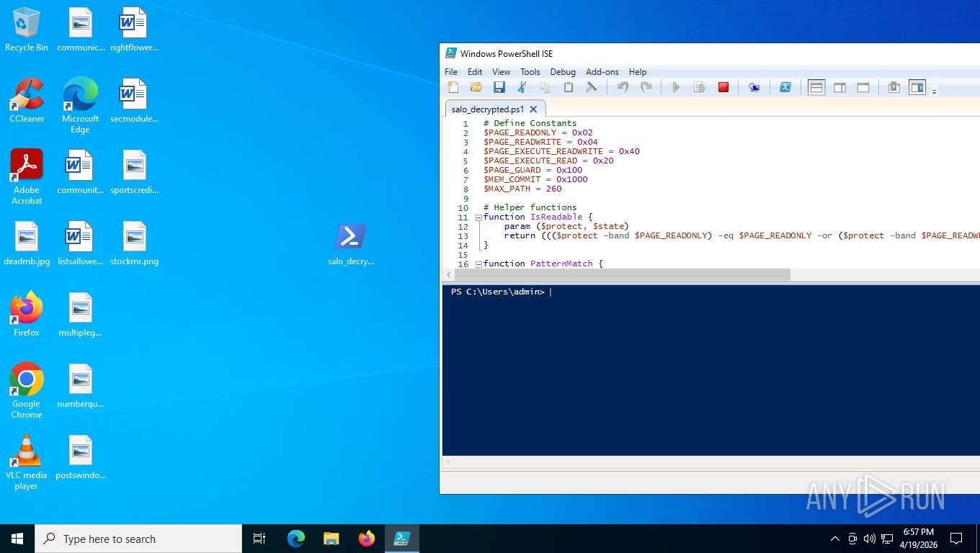
Task: Select the Recycle Bin desktop icon
Action: click(x=27, y=30)
